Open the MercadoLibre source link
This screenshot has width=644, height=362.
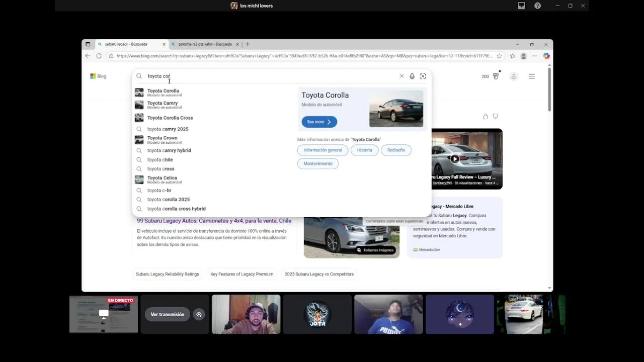(427, 249)
